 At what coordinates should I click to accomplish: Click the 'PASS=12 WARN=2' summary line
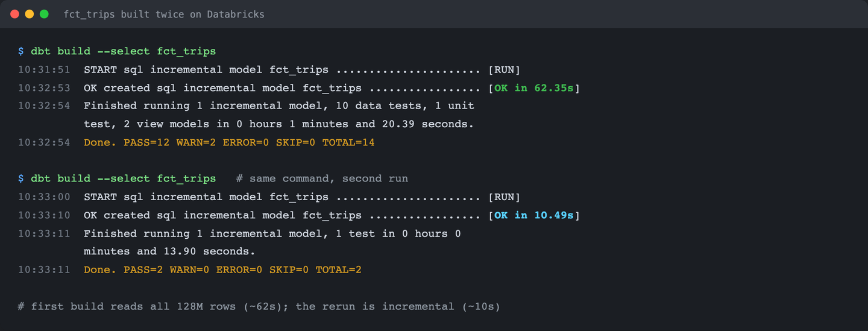point(229,142)
